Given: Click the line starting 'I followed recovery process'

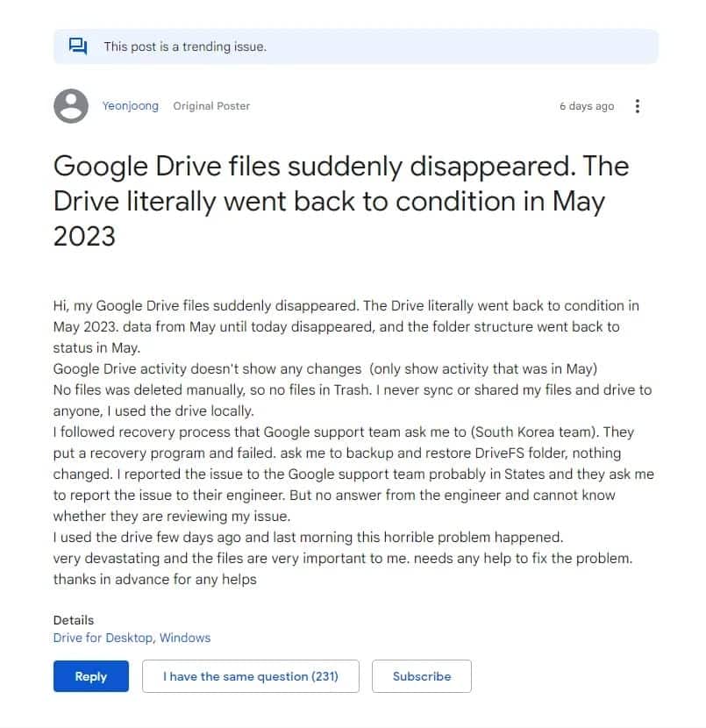Looking at the screenshot, I should [344, 432].
